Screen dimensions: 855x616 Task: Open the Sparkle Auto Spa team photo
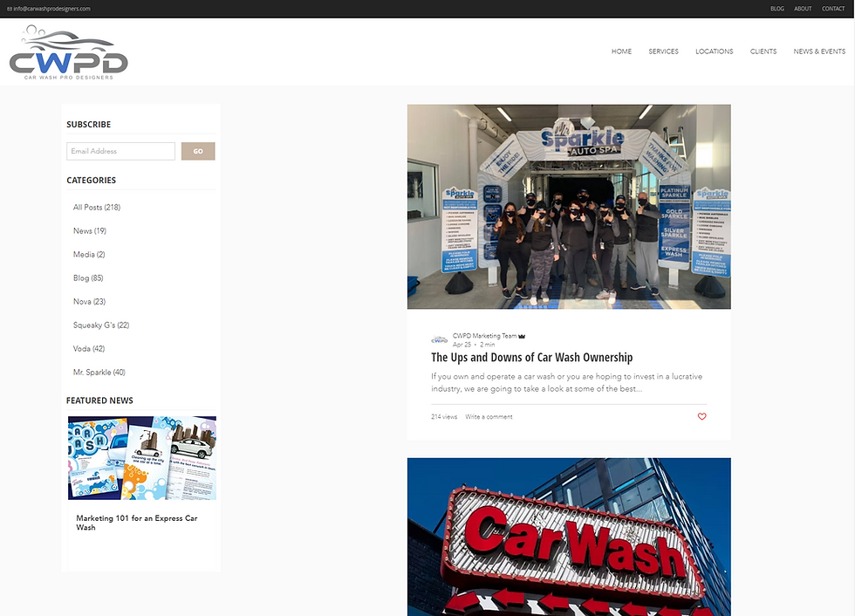coord(569,207)
